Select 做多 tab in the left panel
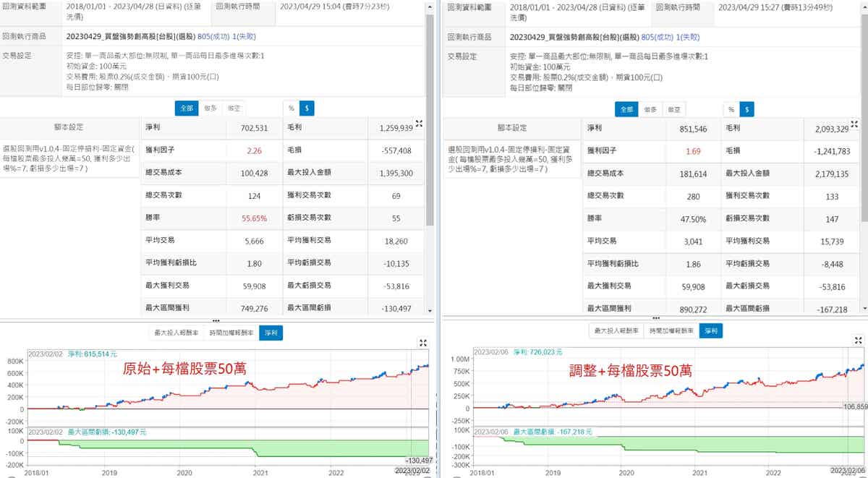868x478 pixels. tap(210, 108)
